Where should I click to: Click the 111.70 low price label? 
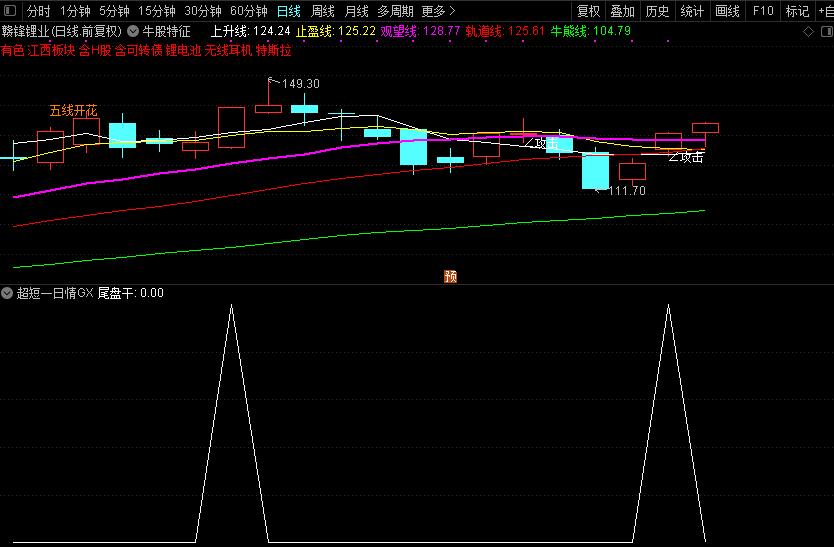[627, 191]
